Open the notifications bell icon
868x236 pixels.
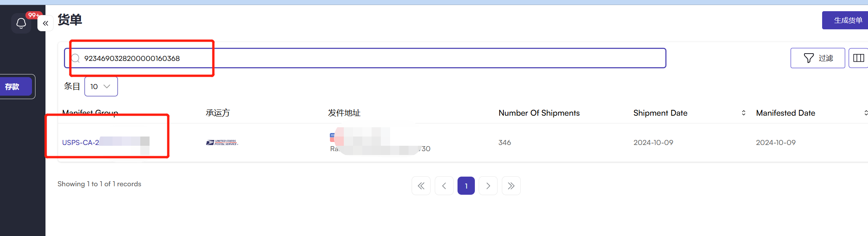21,24
